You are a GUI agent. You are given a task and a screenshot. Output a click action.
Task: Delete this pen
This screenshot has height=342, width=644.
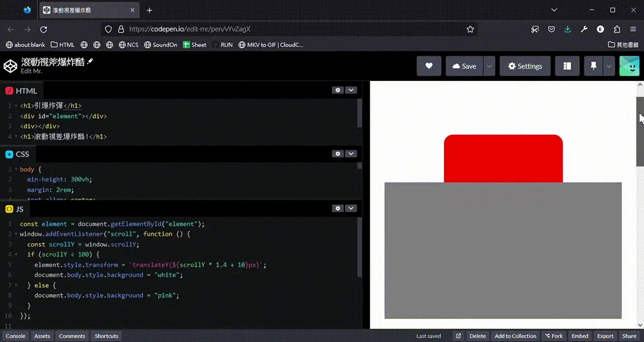click(478, 336)
